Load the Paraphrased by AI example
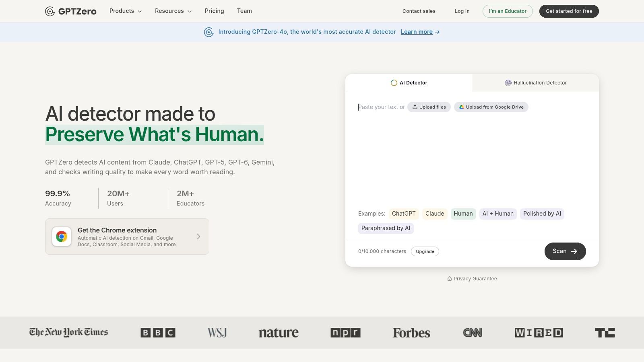 (x=386, y=228)
